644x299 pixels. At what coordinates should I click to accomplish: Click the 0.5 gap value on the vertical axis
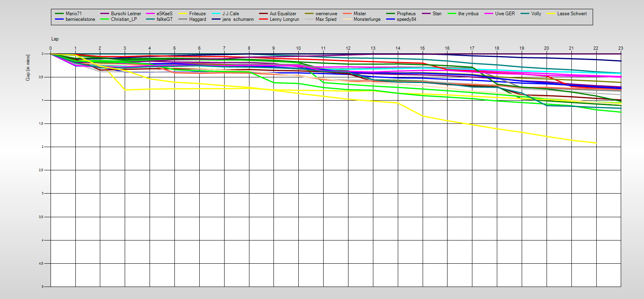point(41,77)
